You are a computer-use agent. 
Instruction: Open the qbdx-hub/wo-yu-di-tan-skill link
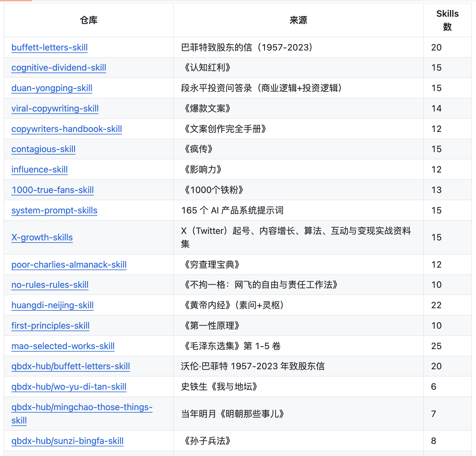(69, 387)
